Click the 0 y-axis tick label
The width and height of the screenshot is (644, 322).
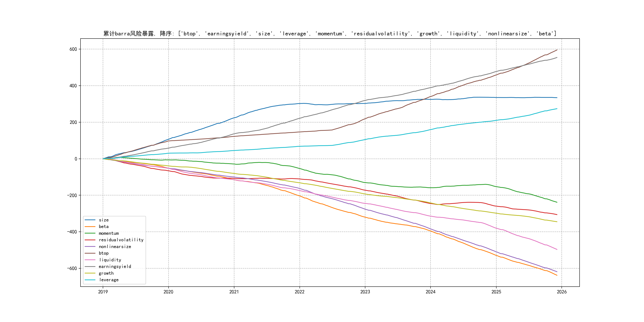coord(76,159)
